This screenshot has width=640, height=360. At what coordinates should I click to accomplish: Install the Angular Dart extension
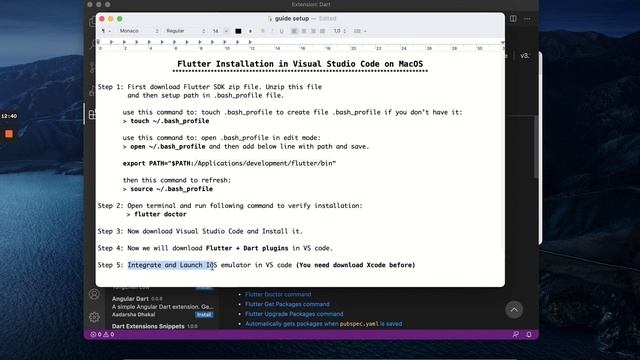click(x=204, y=315)
